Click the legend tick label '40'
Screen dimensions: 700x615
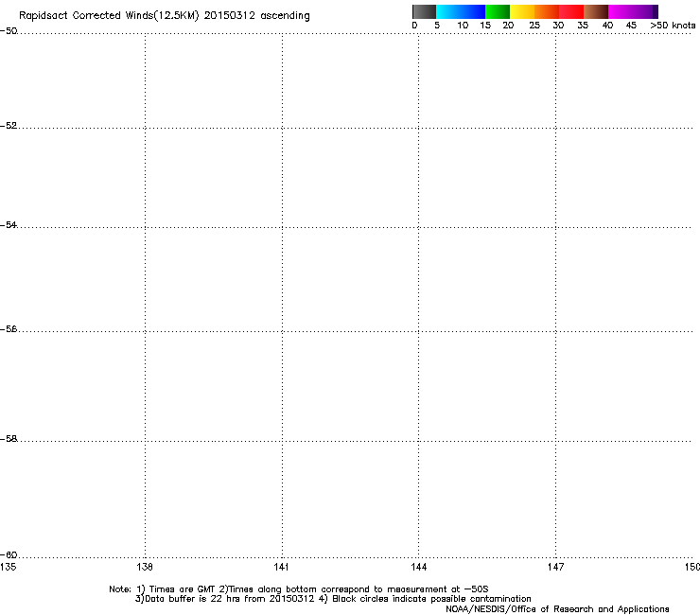(x=607, y=26)
